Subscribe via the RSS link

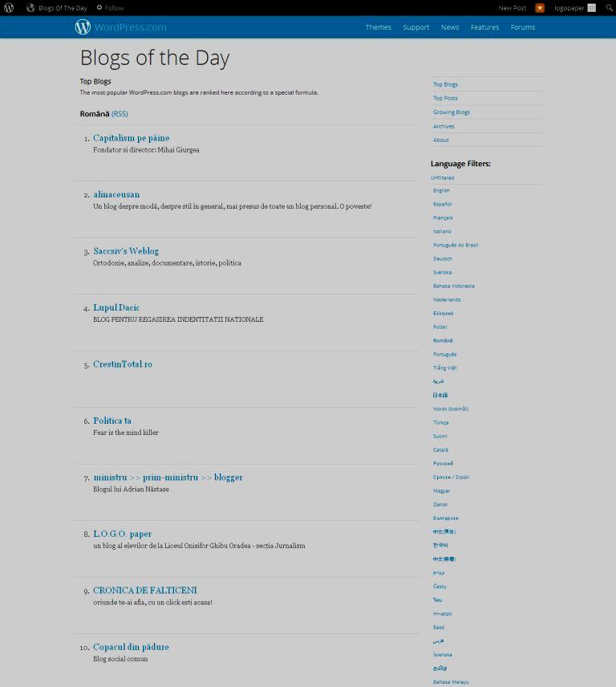click(x=120, y=114)
